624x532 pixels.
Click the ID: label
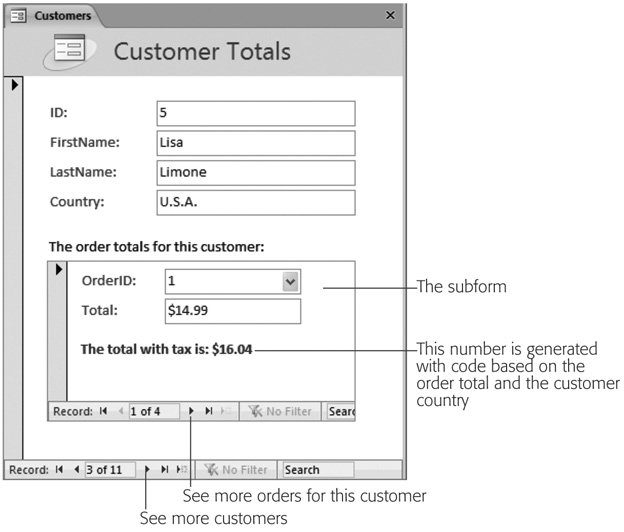coord(59,113)
